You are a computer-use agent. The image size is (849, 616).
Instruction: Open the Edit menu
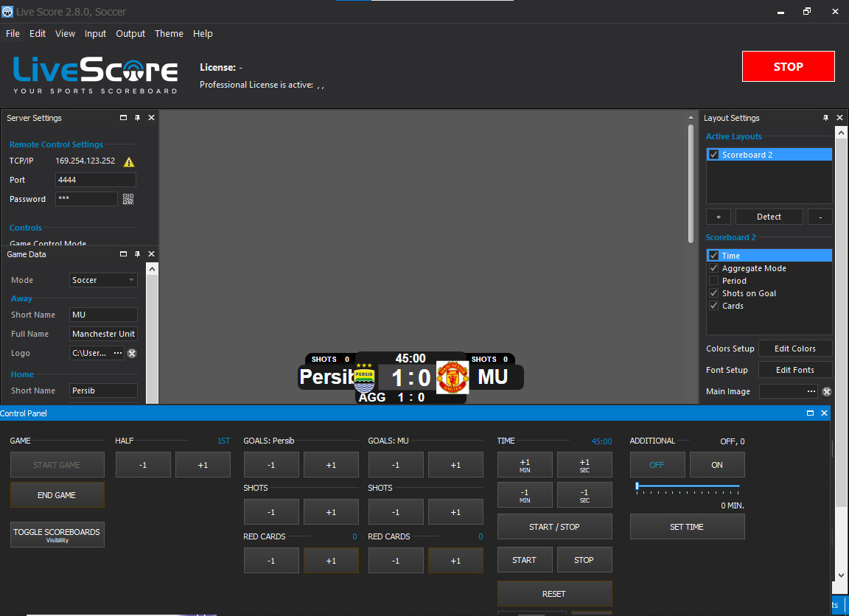(x=38, y=34)
